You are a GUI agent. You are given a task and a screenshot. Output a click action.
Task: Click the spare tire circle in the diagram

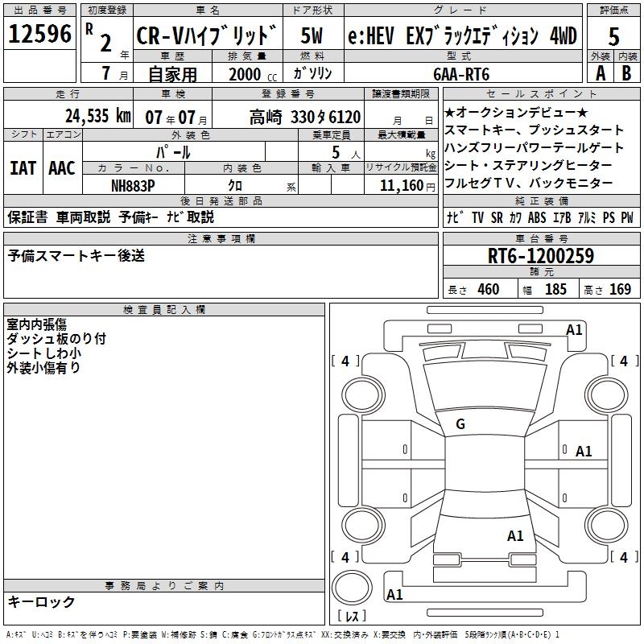[x=352, y=588]
